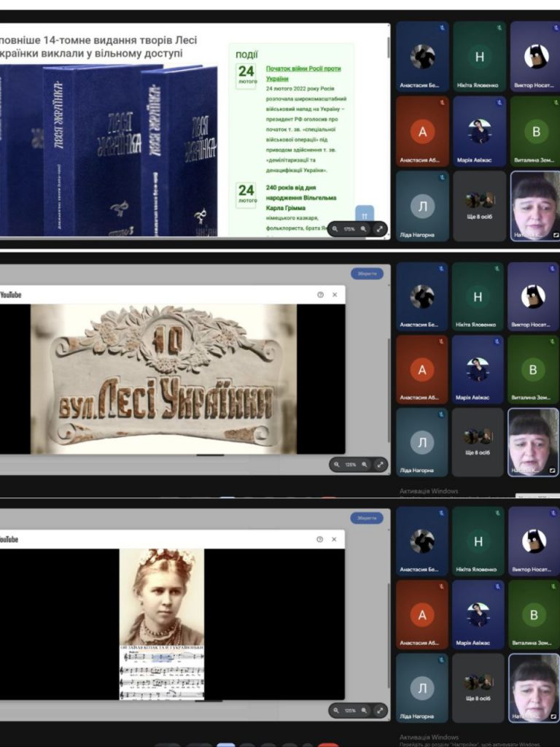Expand the portrait sheet-music presentation to fullscreen
The image size is (560, 747).
coord(380,710)
